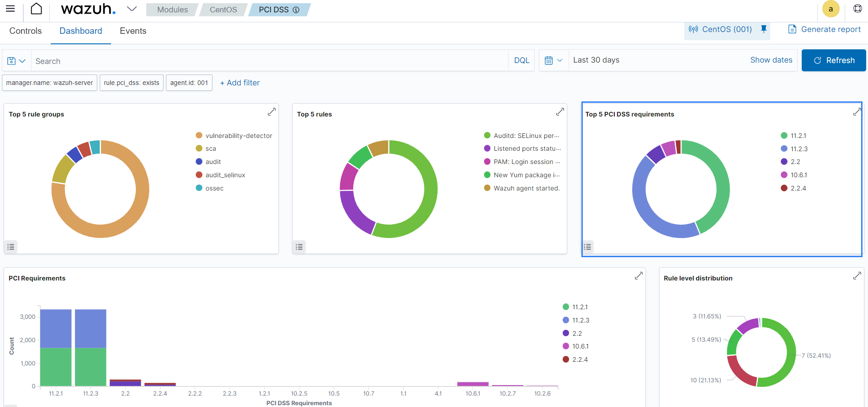Maximize PCI Requirements panel

(639, 275)
